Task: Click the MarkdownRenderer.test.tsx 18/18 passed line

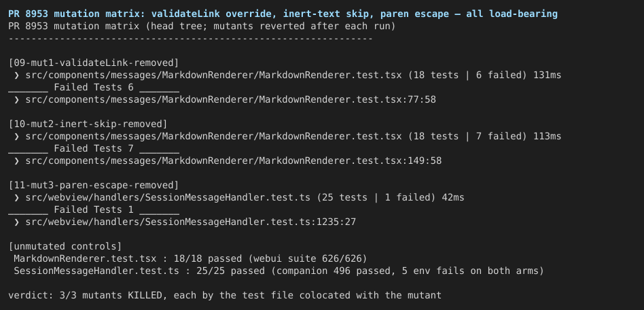Action: (190, 258)
